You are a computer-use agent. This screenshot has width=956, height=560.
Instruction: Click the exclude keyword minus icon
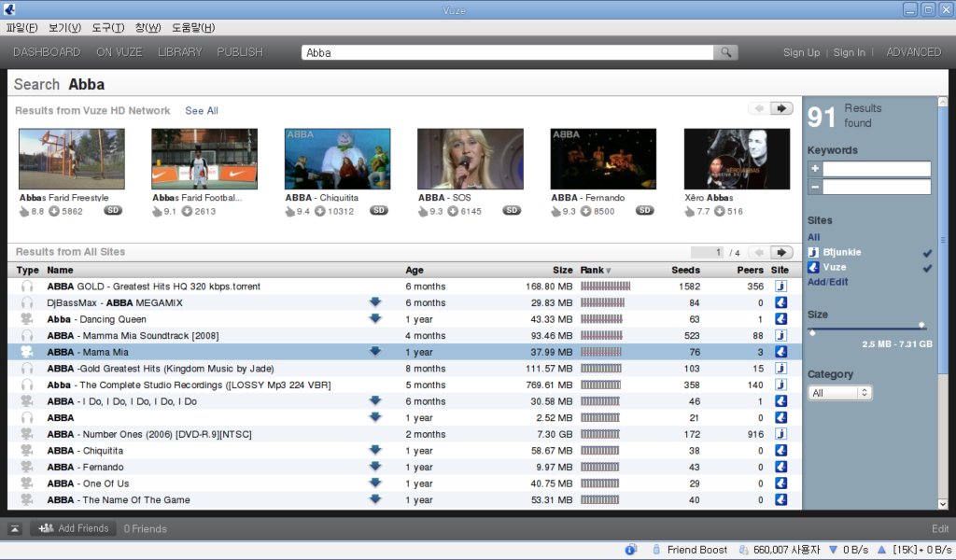(x=814, y=187)
